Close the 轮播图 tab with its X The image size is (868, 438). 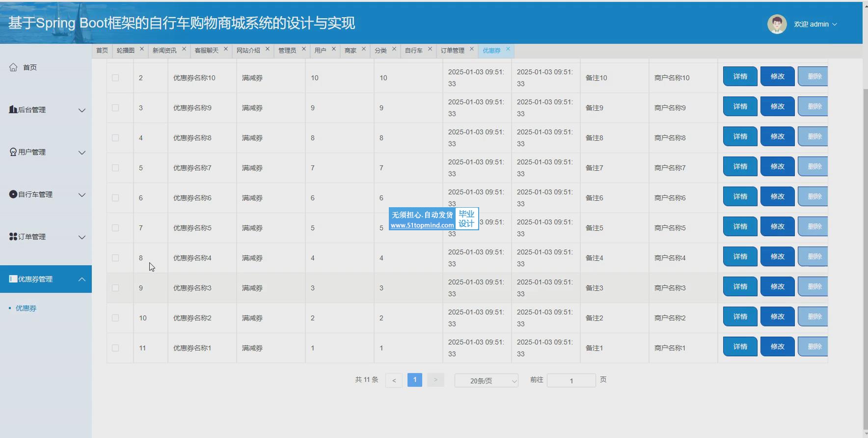(142, 49)
